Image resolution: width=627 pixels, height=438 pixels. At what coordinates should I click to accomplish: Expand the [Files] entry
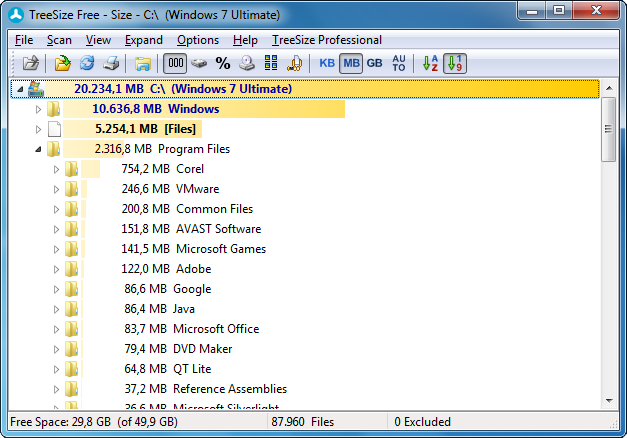point(38,129)
